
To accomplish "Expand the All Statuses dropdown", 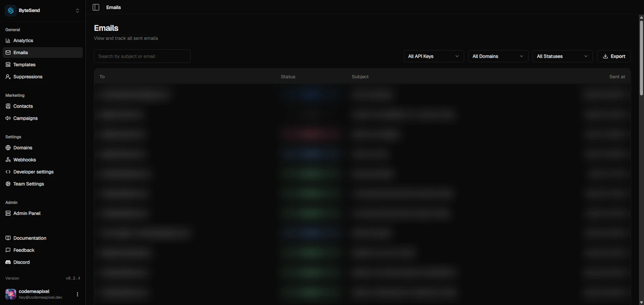I will tap(562, 56).
